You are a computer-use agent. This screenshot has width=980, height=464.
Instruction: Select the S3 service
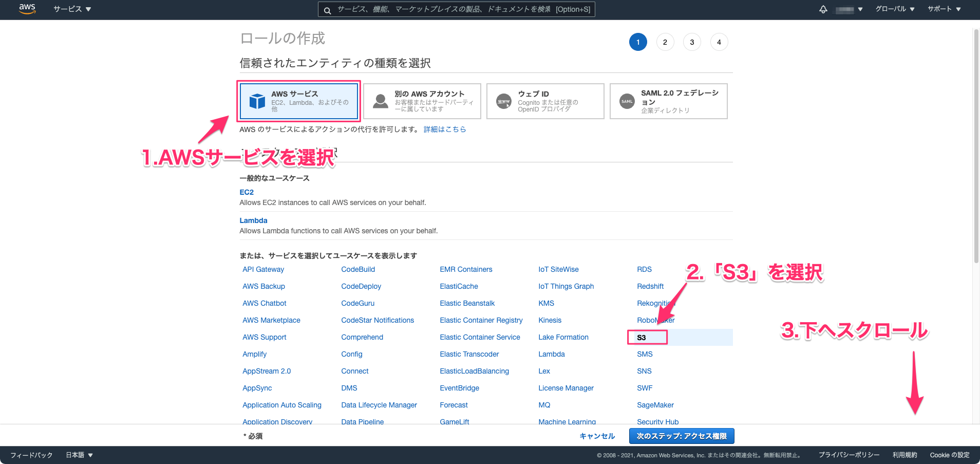click(642, 338)
